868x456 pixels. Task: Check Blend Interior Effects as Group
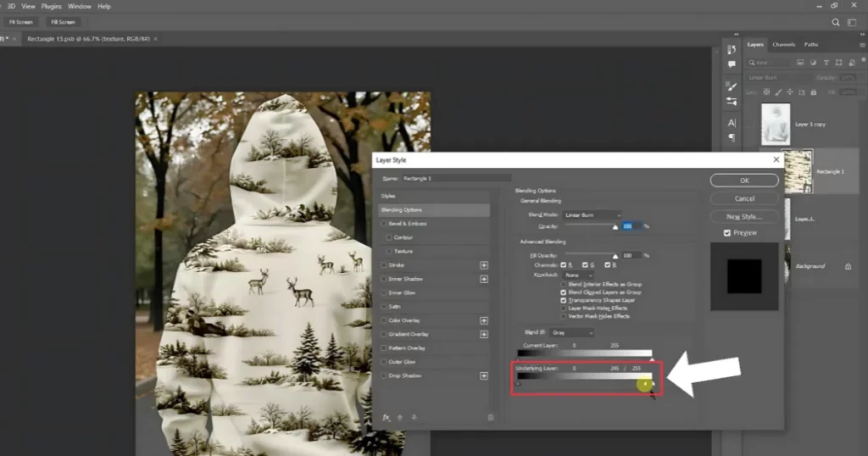point(564,285)
